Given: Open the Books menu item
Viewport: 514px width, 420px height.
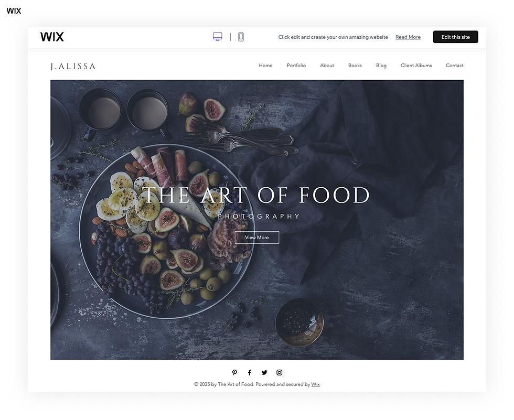Looking at the screenshot, I should coord(355,66).
